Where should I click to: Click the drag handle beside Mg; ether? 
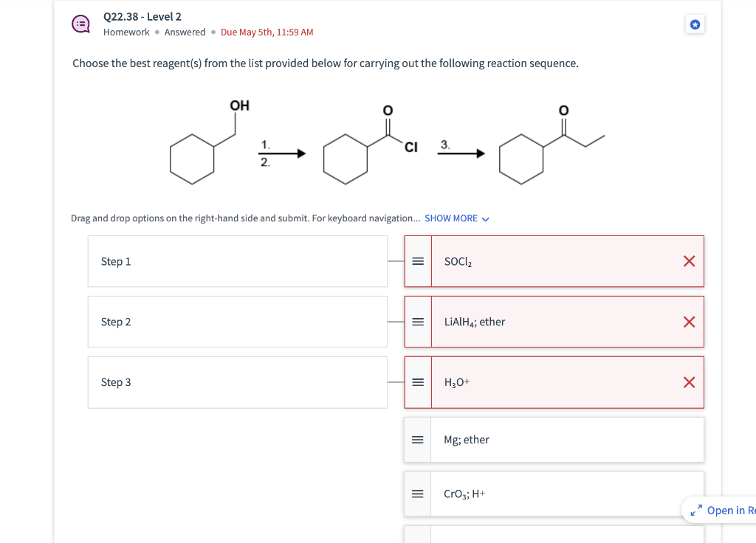click(417, 439)
